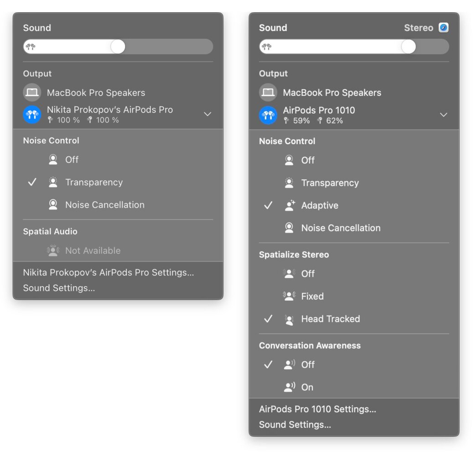
Task: Collapse Nikita Prokopov's AirPods Pro chevron
Action: pyautogui.click(x=207, y=114)
